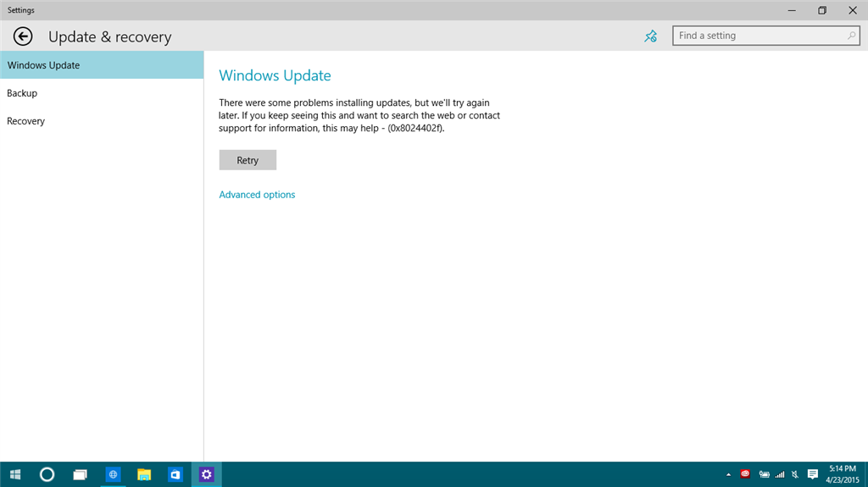Pin this settings page to Start

(650, 36)
